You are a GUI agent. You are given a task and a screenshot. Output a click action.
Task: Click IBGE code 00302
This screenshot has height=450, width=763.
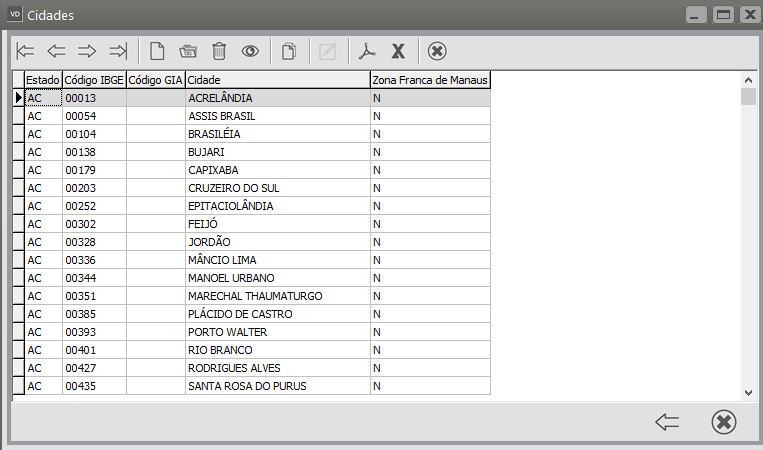click(94, 224)
